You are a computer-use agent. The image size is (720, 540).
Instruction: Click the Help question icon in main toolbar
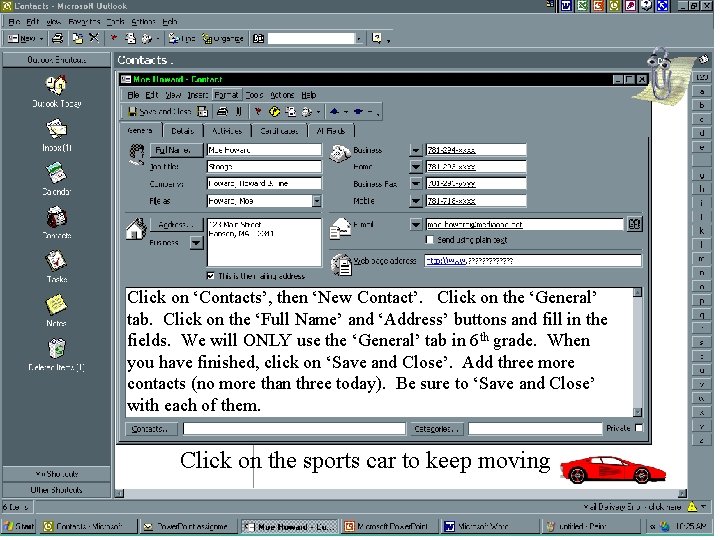coord(377,38)
